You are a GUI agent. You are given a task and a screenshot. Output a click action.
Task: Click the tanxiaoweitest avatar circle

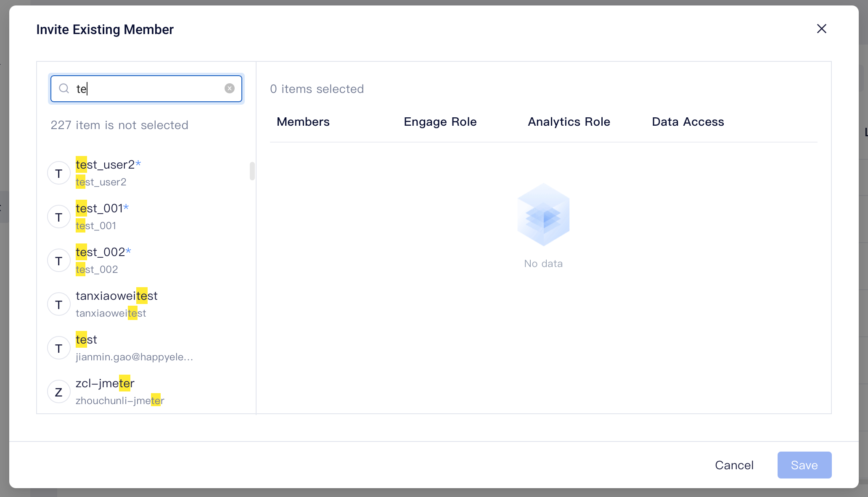(x=59, y=304)
